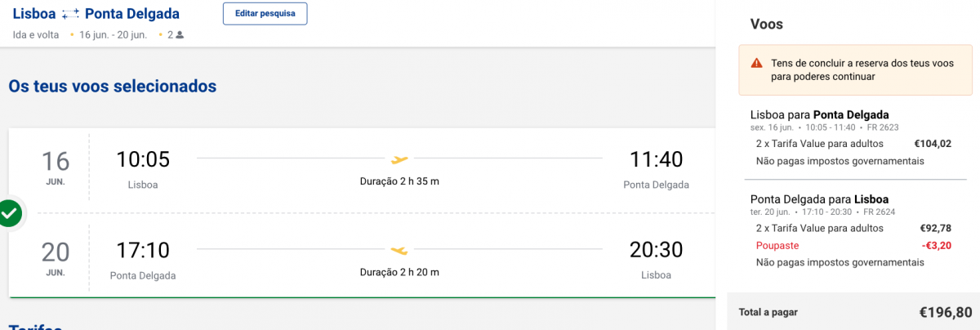Click the red warning triangle icon
The height and width of the screenshot is (330, 980).
(756, 63)
